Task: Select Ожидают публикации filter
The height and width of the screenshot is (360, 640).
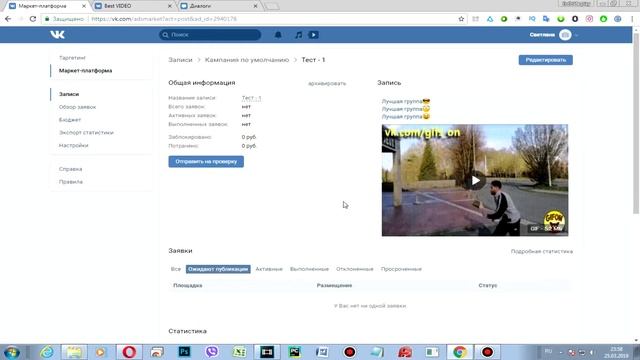Action: 218,269
